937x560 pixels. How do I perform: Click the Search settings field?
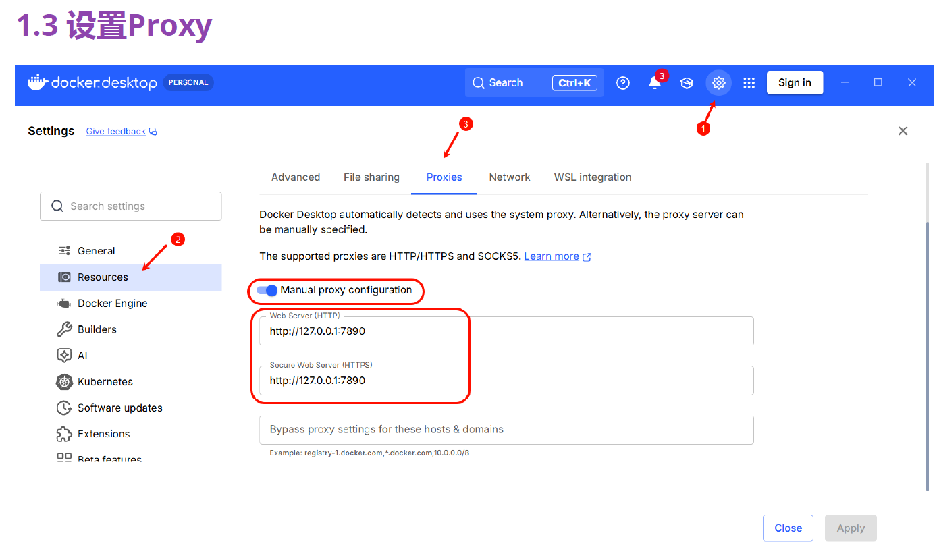coord(131,206)
